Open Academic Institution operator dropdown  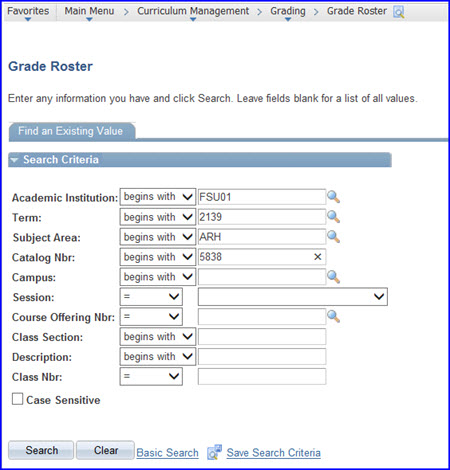(x=158, y=197)
